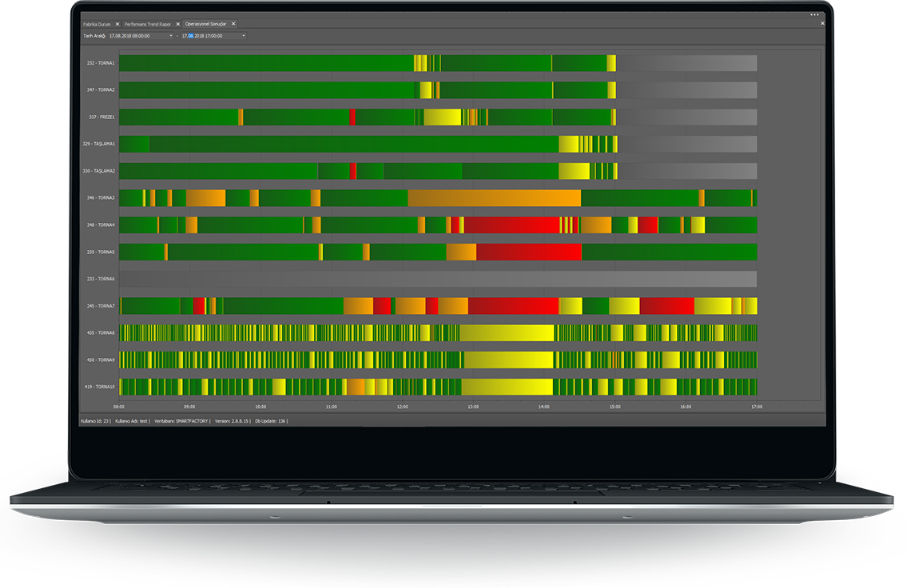Close the panel with top-right X

pos(822,23)
